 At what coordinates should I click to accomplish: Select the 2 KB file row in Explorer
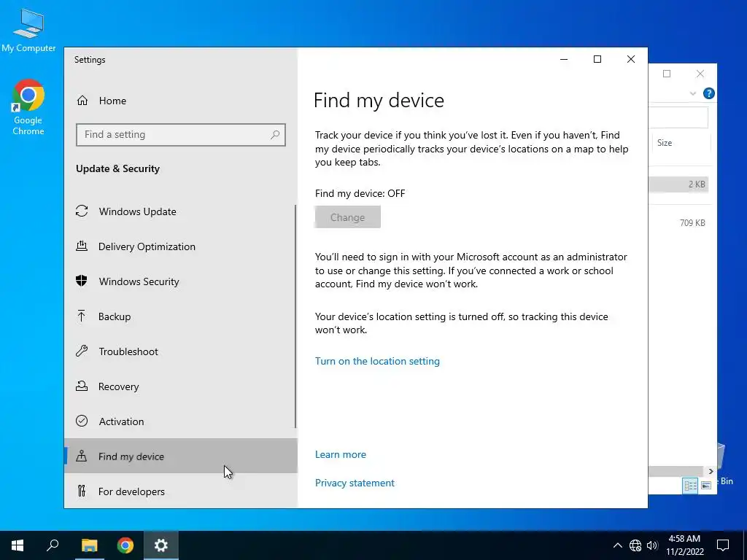click(x=678, y=184)
